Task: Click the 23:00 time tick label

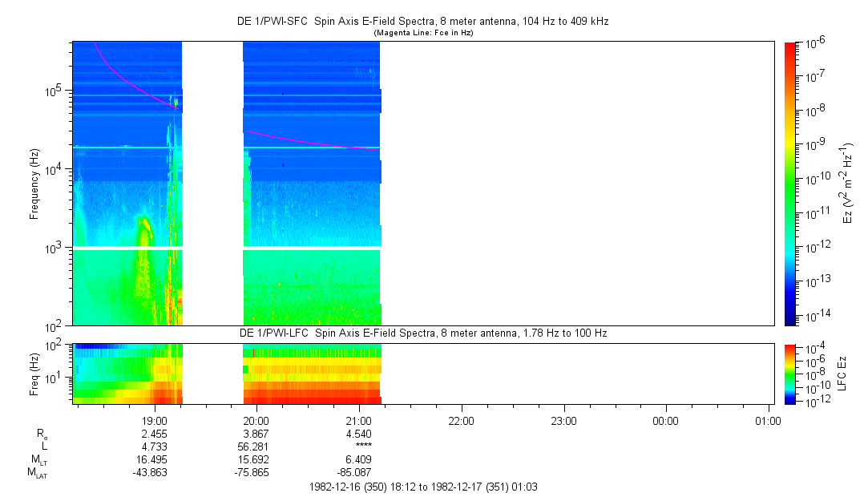Action: coord(563,420)
